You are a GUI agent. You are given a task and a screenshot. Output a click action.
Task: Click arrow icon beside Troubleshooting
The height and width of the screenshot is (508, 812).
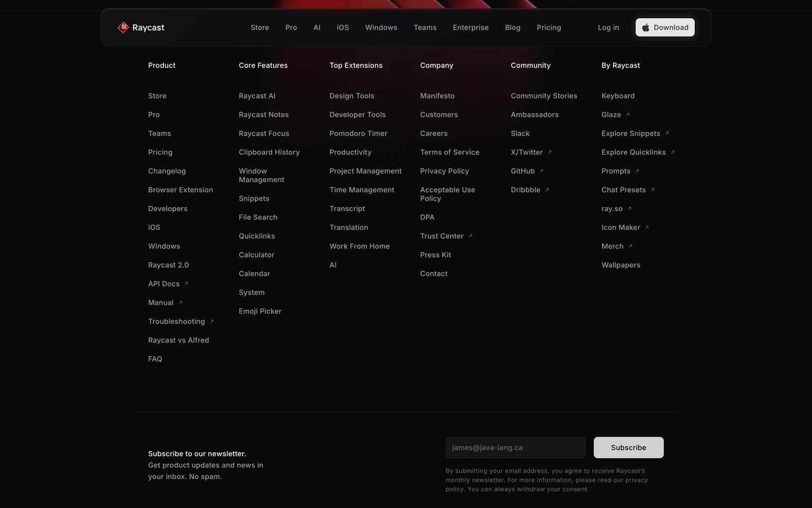pos(212,322)
